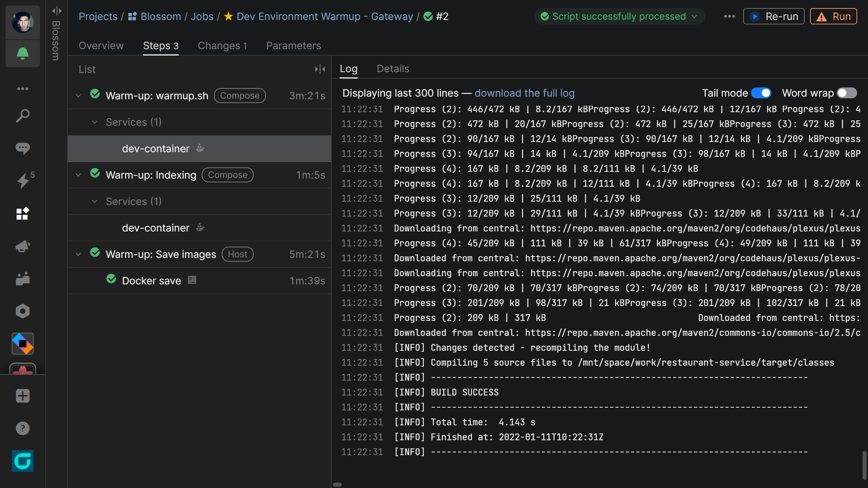
Task: Collapse the Warm-up: warmup.sh step
Action: tap(78, 96)
